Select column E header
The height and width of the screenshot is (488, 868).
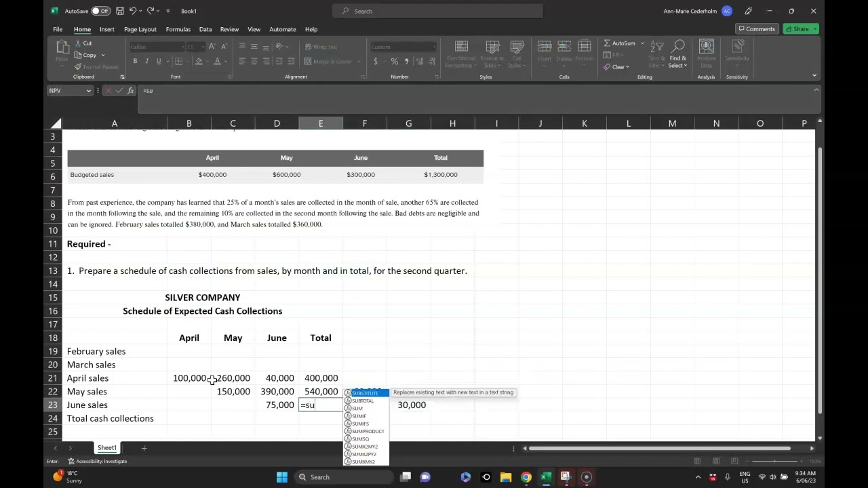click(321, 123)
